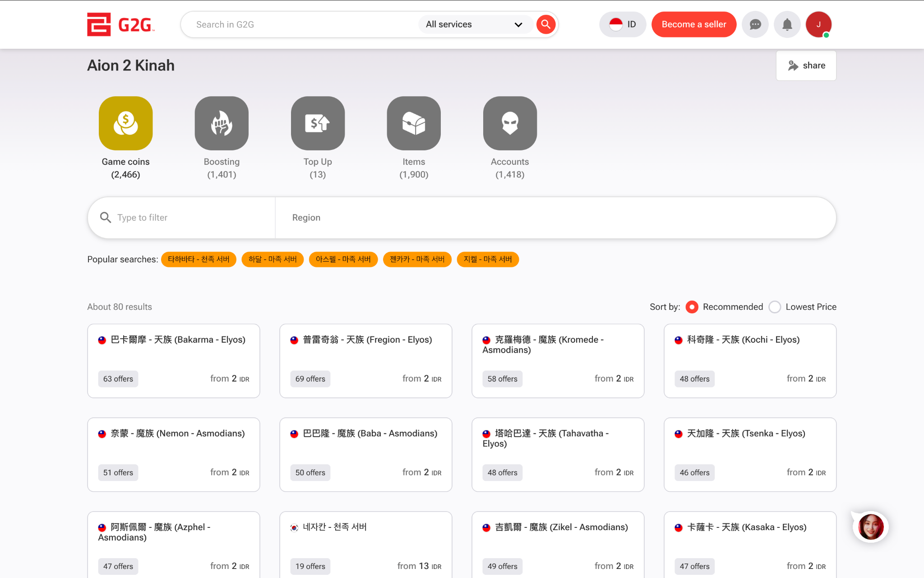Screen dimensions: 924x578
Task: Open the Region dropdown filter
Action: [x=555, y=218]
